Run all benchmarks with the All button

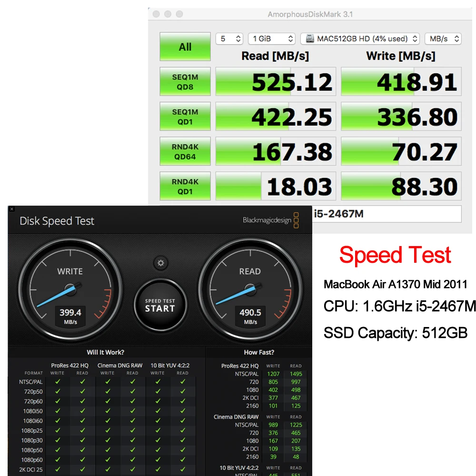tap(185, 47)
